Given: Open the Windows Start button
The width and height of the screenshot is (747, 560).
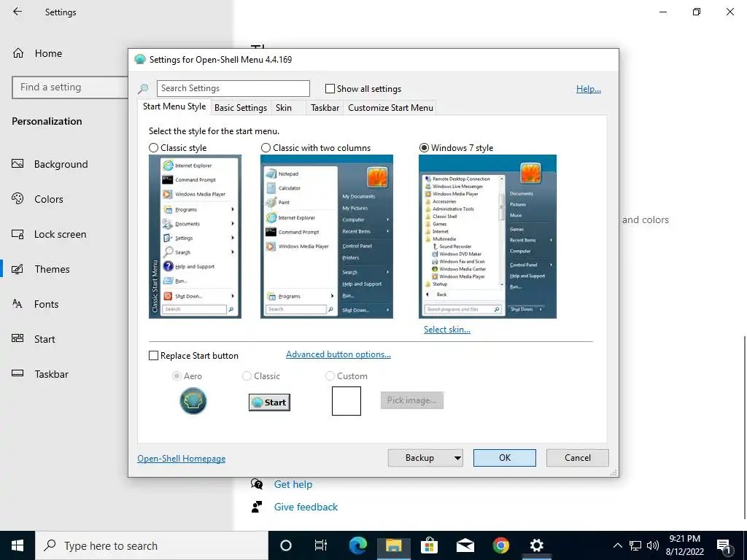Looking at the screenshot, I should pos(18,545).
